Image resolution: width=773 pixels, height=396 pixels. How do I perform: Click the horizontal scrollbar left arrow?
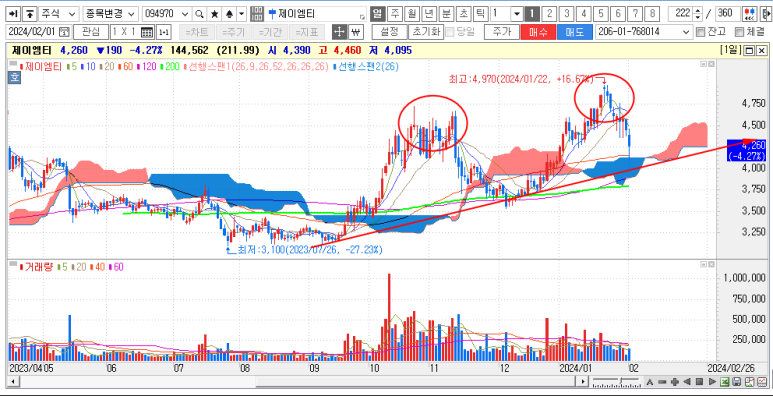(x=12, y=382)
